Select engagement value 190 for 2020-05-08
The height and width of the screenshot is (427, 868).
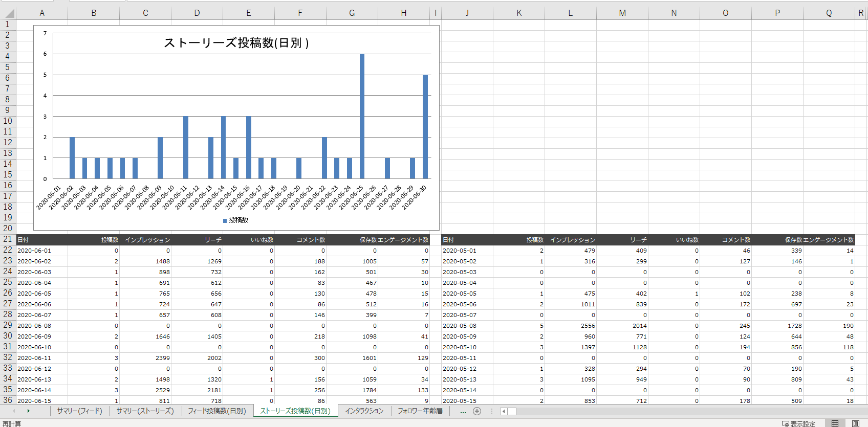click(829, 326)
